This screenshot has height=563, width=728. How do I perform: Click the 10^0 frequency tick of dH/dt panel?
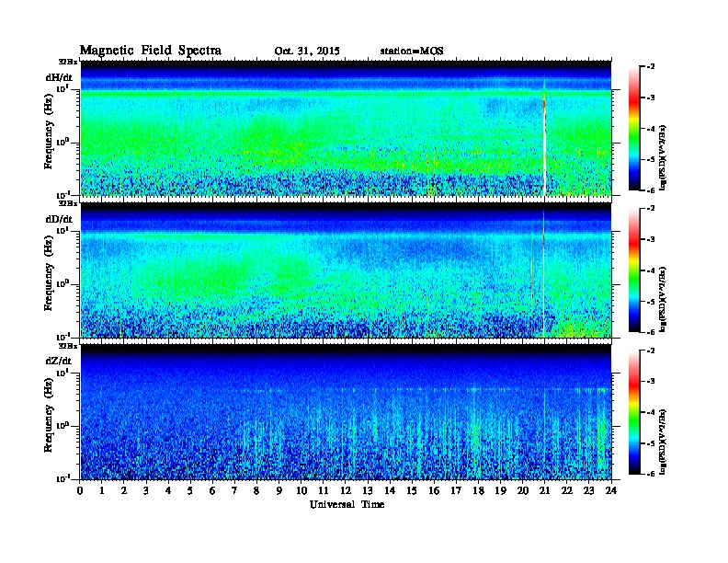click(x=63, y=142)
